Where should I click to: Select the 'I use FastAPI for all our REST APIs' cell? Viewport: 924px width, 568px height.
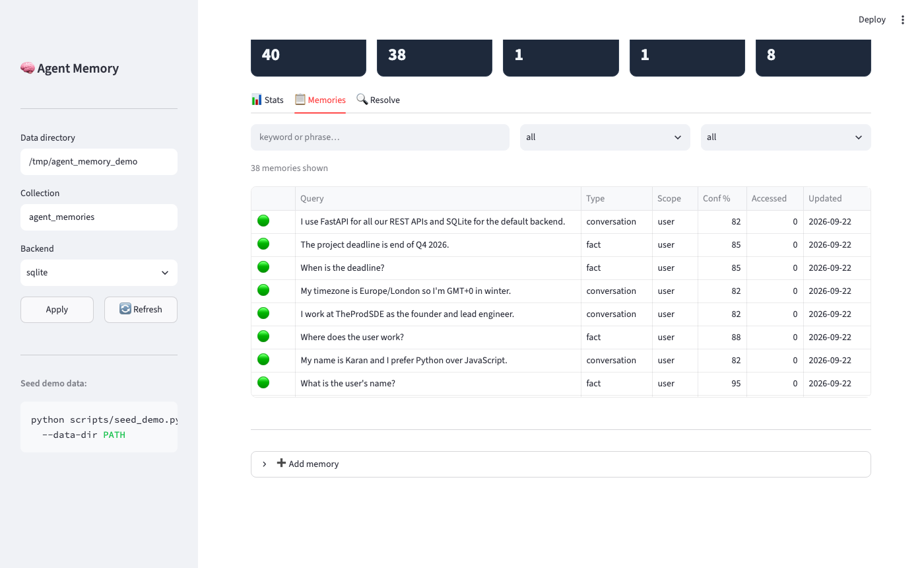click(438, 221)
